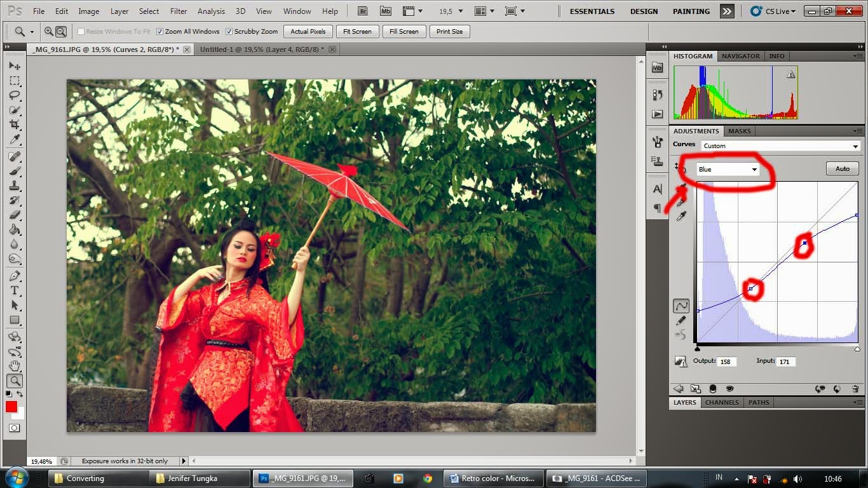Click the Fit Screen button

point(357,31)
